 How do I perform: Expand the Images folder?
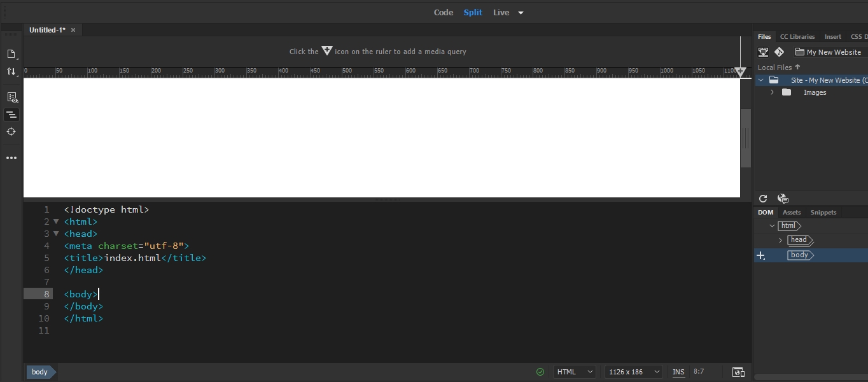pyautogui.click(x=773, y=92)
